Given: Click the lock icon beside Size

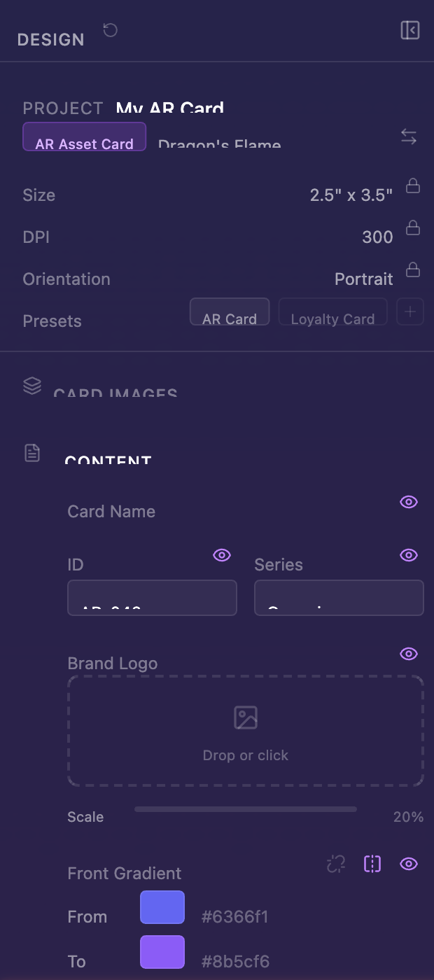Looking at the screenshot, I should [412, 185].
